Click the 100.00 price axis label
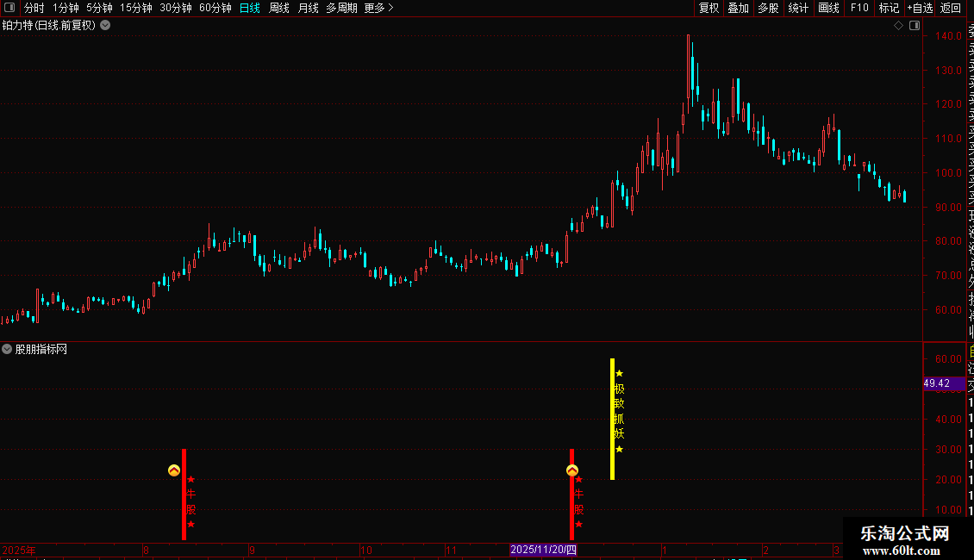974x560 pixels. pyautogui.click(x=948, y=172)
